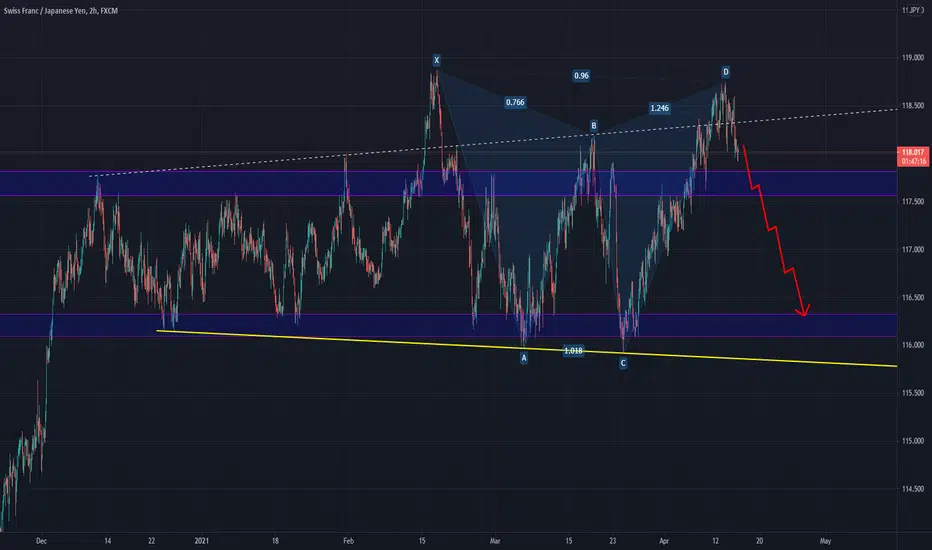The image size is (932, 550).
Task: Select the 118.017 current price label
Action: pyautogui.click(x=913, y=152)
